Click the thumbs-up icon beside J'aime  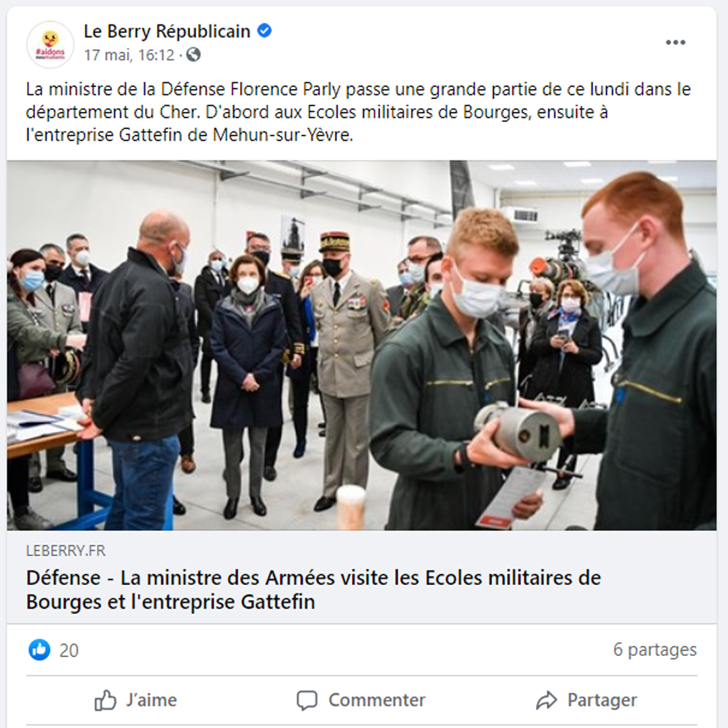point(105,700)
